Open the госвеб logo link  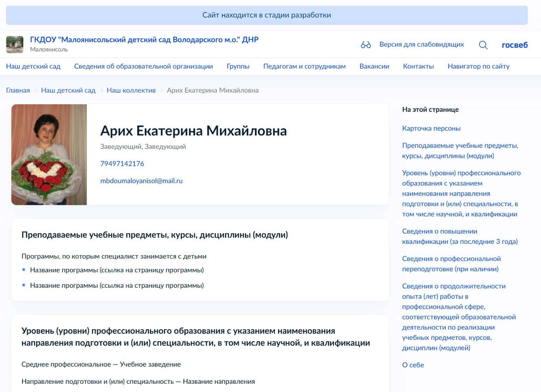(515, 45)
